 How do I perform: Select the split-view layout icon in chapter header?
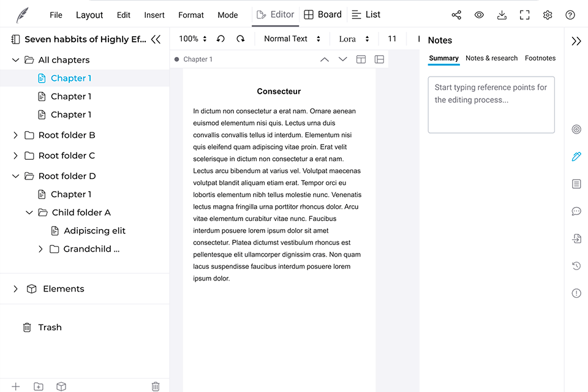point(361,59)
